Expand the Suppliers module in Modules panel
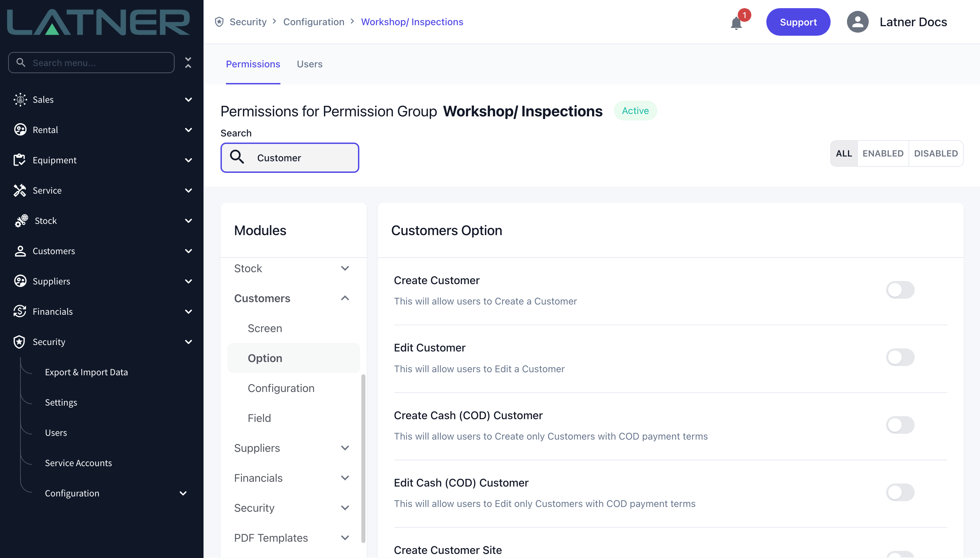This screenshot has width=980, height=558. [x=345, y=448]
